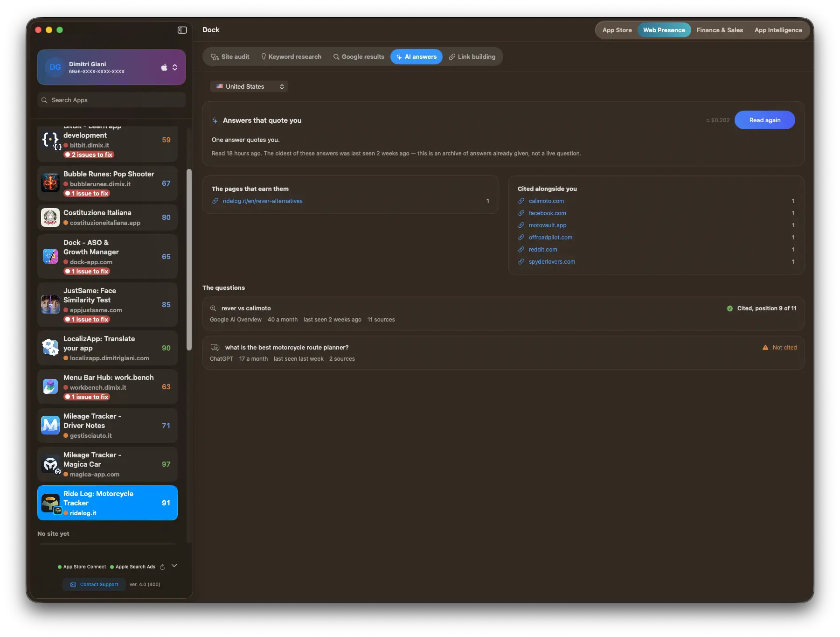Screen dimensions: 840x637
Task: Click the issue badge under appjustsame.com
Action: (87, 319)
